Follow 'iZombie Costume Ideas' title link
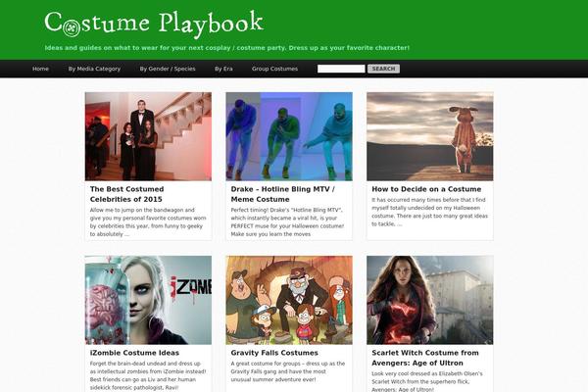This screenshot has width=588, height=392. [134, 353]
